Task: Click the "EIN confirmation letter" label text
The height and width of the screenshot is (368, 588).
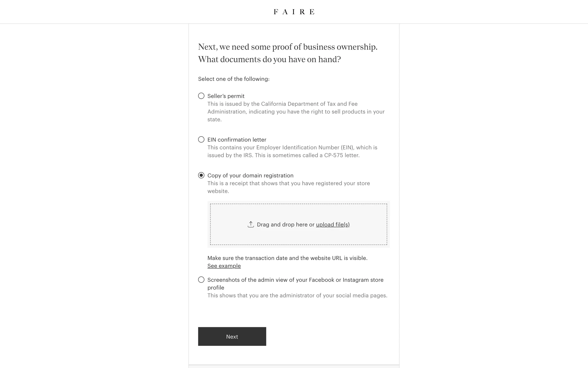Action: (x=237, y=140)
